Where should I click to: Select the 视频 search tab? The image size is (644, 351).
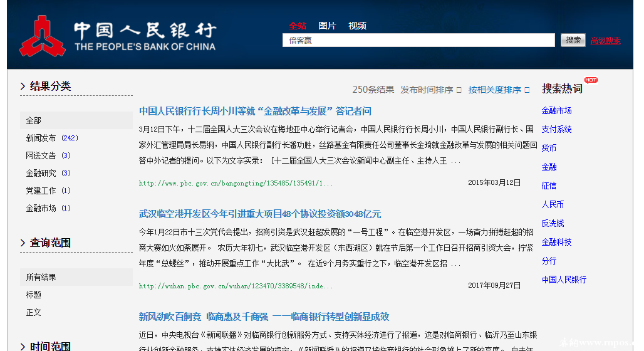click(x=357, y=26)
